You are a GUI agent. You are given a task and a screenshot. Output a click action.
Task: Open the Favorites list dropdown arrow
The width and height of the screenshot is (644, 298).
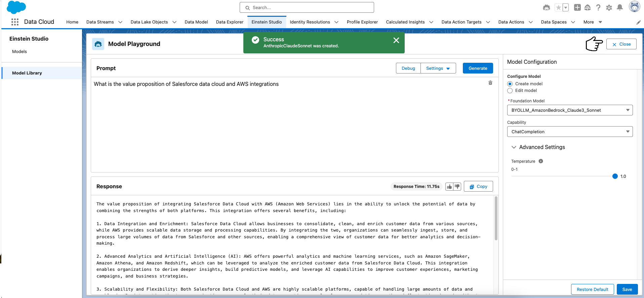tap(566, 7)
